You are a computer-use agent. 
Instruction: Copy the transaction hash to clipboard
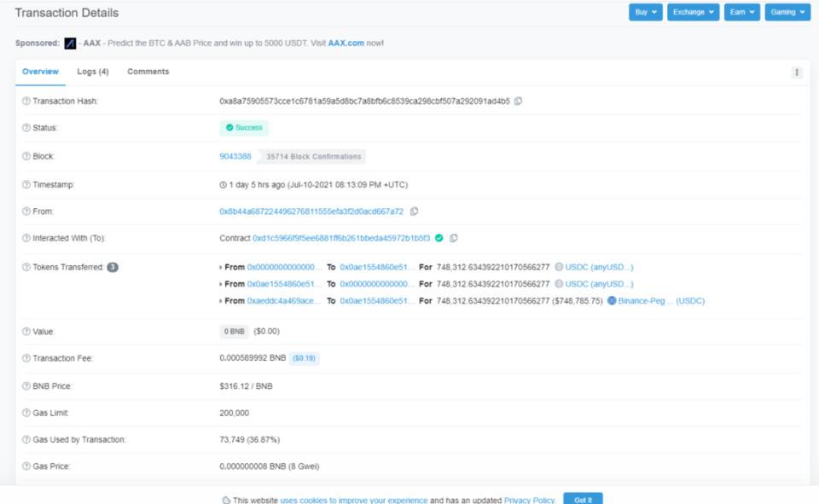(x=518, y=101)
